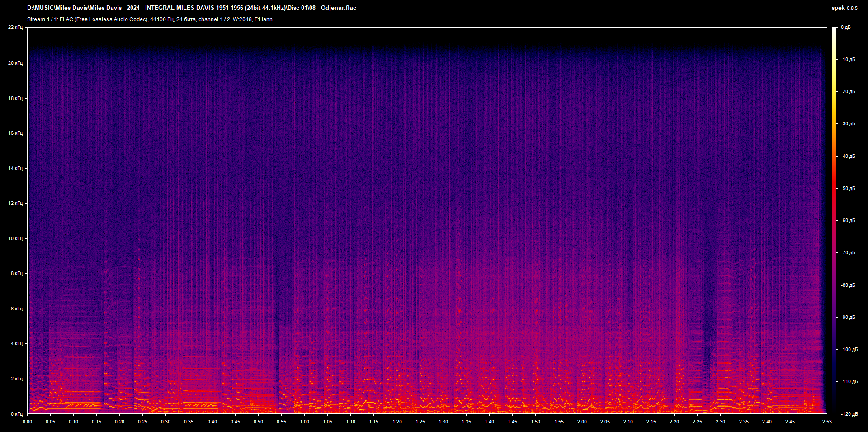
Task: Click the 14 кГц frequency label
Action: (x=15, y=168)
